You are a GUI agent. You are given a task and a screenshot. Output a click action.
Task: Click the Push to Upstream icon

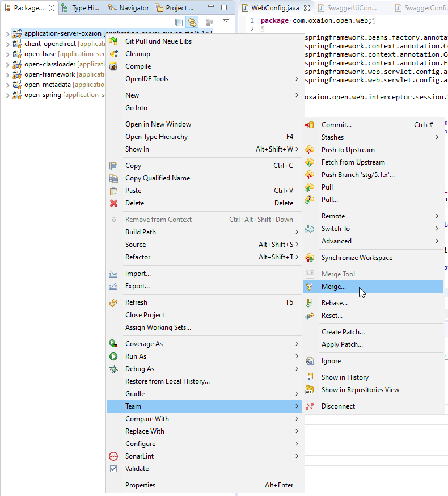point(310,150)
